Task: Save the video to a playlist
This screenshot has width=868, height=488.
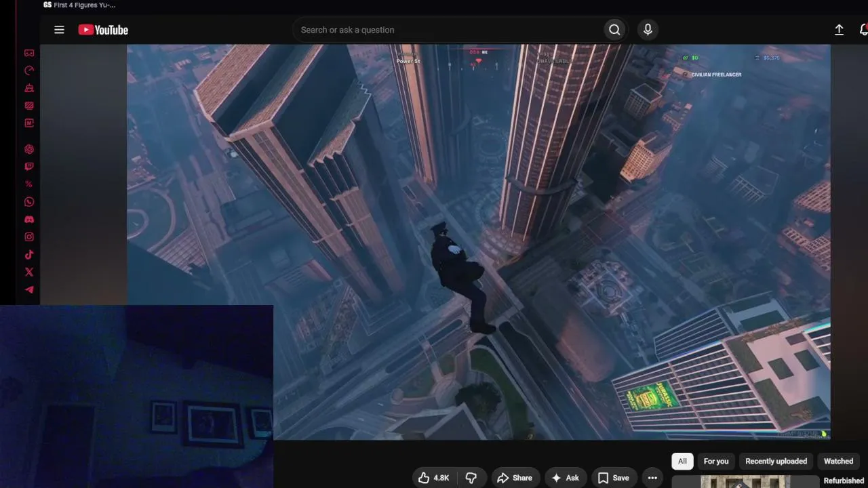Action: (x=614, y=478)
